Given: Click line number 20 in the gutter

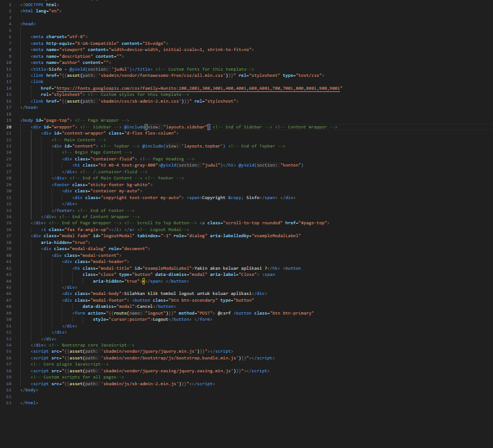Looking at the screenshot, I should [x=9, y=127].
